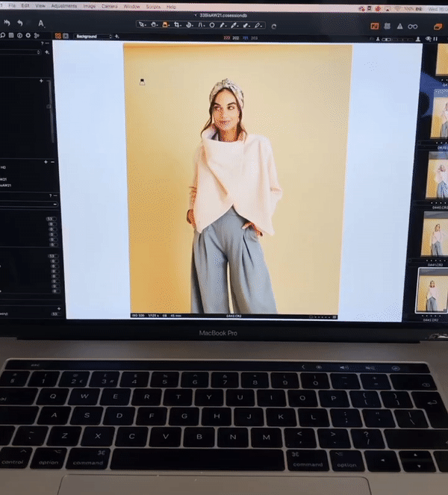Click plus above the HD folder list
The height and width of the screenshot is (495, 448).
click(x=46, y=162)
